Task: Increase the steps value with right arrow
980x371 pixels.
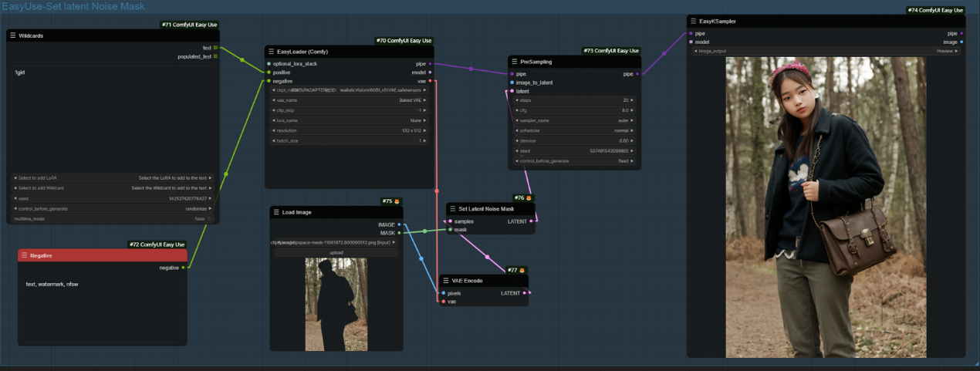Action: [x=634, y=100]
